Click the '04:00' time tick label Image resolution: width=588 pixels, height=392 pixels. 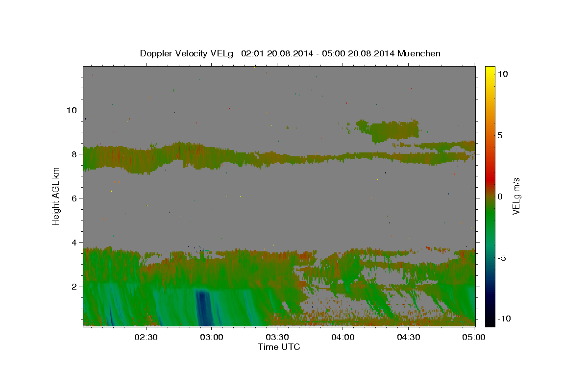tap(343, 338)
